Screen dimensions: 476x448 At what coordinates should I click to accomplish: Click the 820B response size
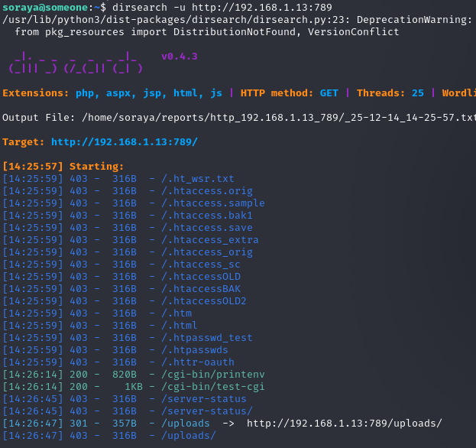[x=125, y=375]
